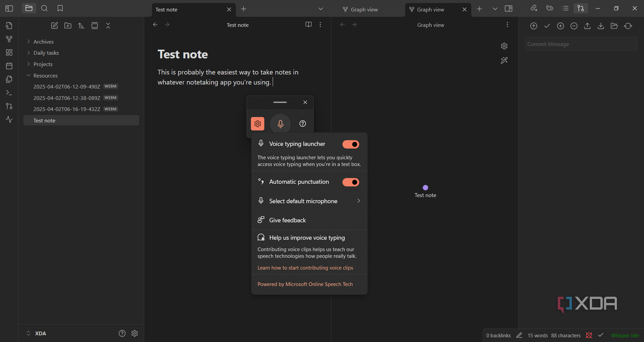
Task: Open the quick switcher ribbon icon
Action: coord(9,25)
